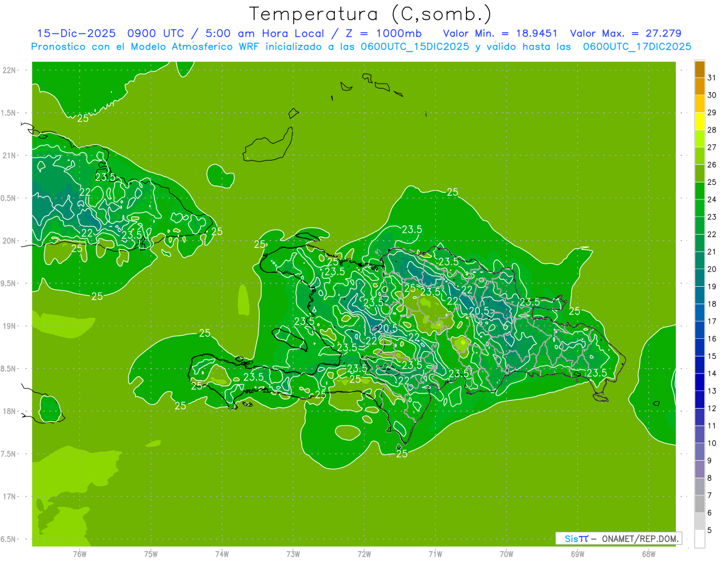
Task: Click the yellow swatch between 28 and 29
Action: (699, 122)
